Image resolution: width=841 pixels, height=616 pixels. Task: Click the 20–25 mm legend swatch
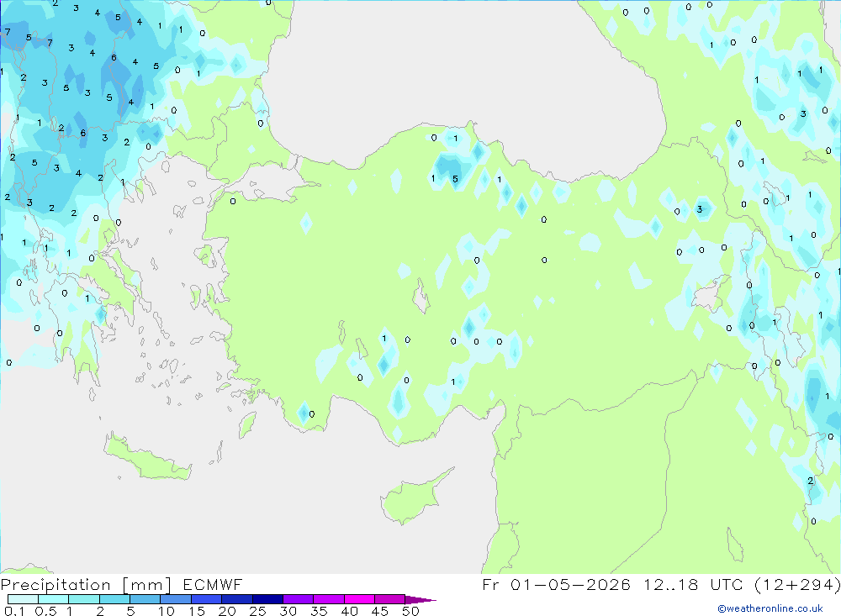pyautogui.click(x=236, y=599)
